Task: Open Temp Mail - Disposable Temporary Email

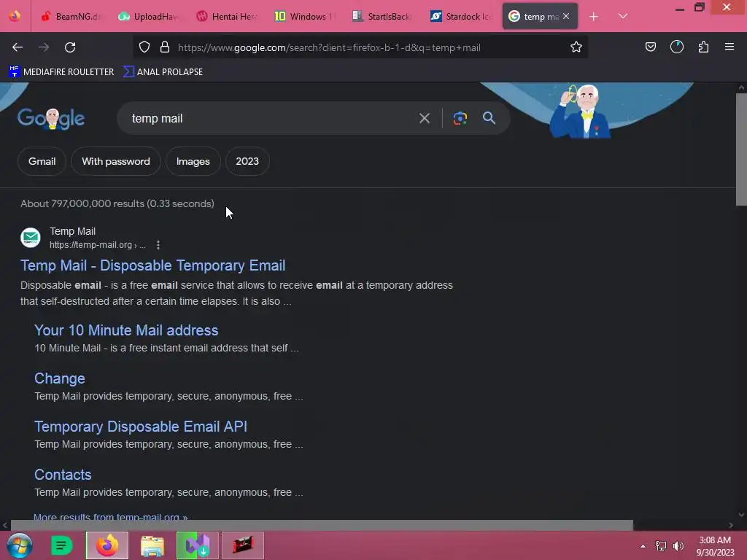Action: coord(153,265)
